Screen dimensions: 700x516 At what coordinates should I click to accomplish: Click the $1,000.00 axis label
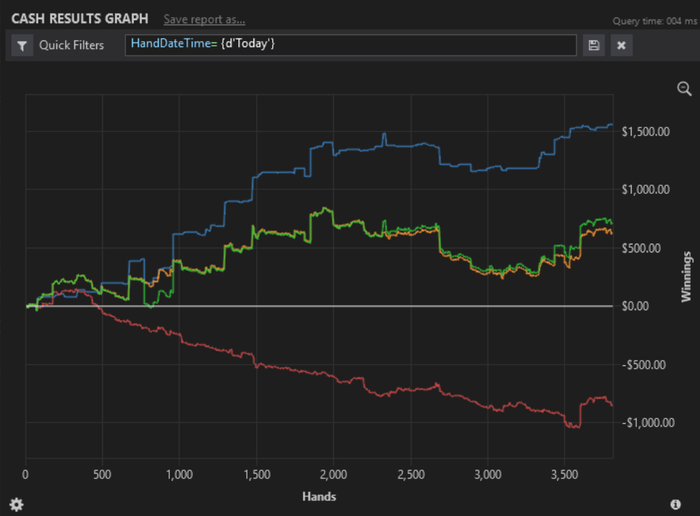646,190
